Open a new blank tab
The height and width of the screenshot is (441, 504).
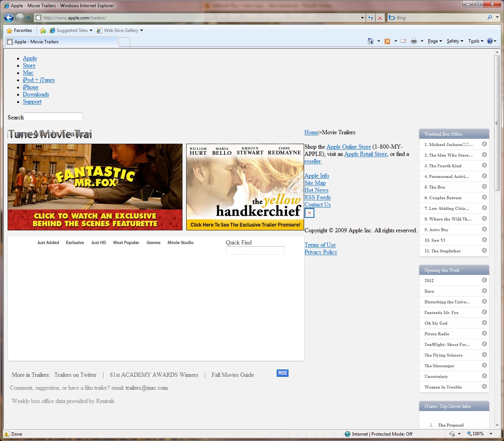click(124, 42)
